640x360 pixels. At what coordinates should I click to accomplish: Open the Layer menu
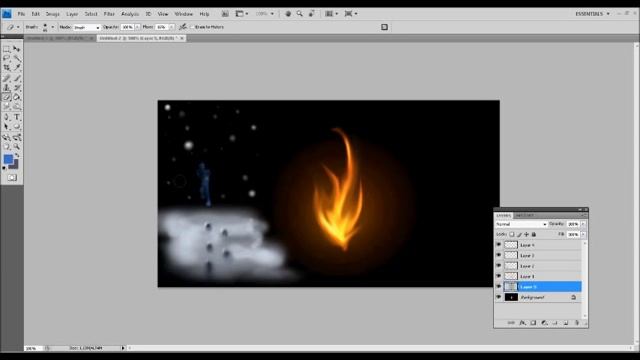pyautogui.click(x=72, y=14)
